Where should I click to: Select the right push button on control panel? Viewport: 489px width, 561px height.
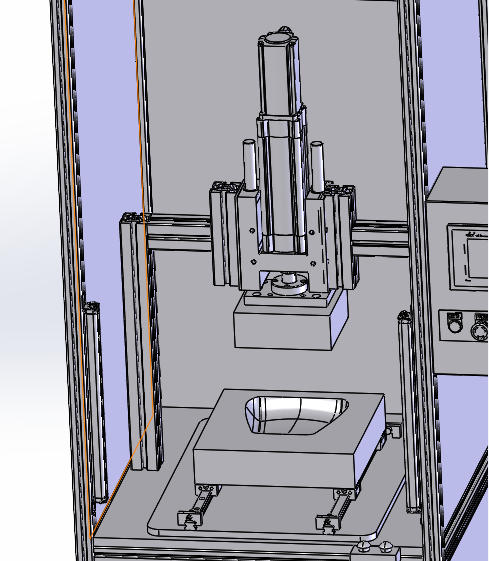[480, 327]
